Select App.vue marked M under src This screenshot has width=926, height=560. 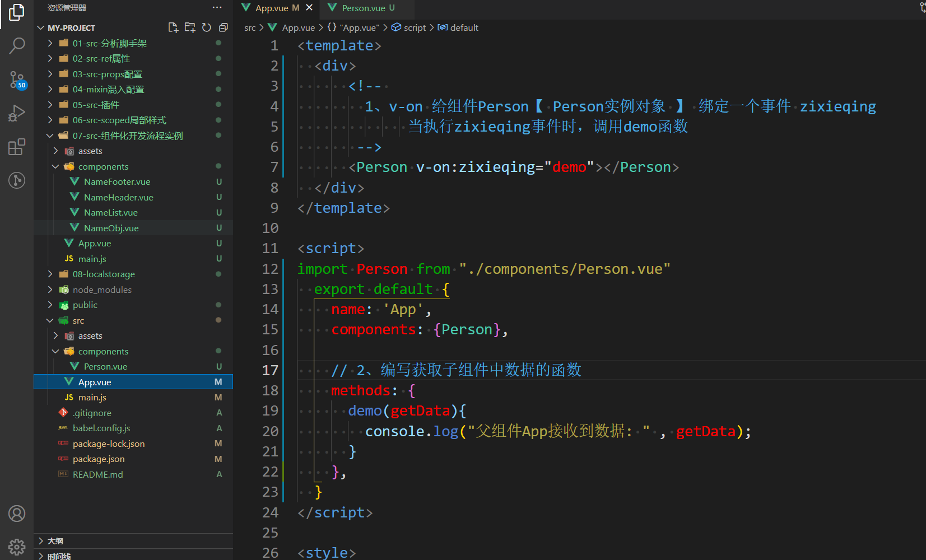[133, 382]
